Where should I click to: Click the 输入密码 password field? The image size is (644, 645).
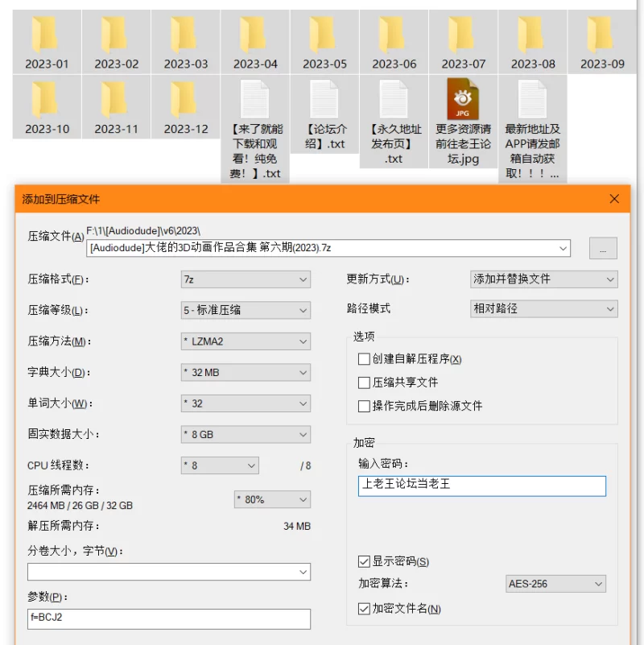(482, 486)
